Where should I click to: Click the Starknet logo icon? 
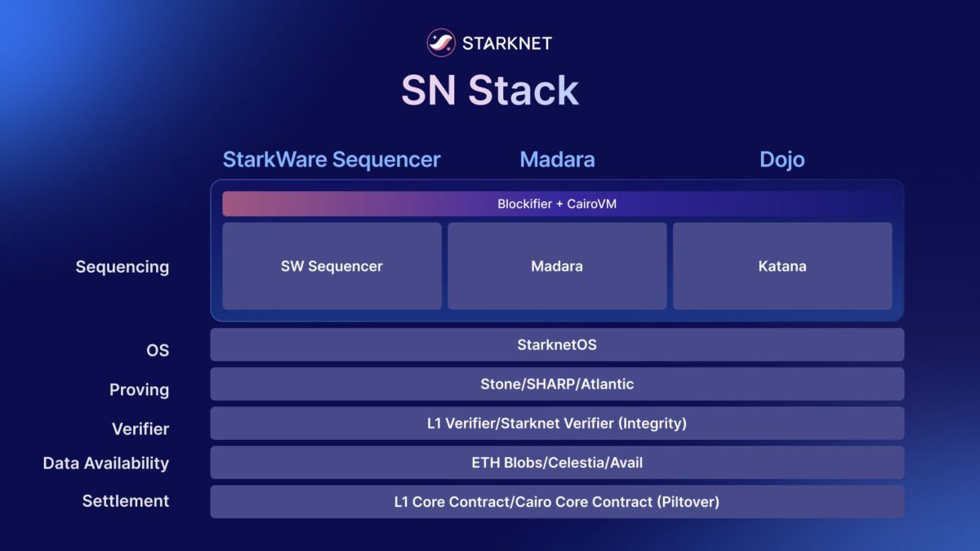[441, 42]
